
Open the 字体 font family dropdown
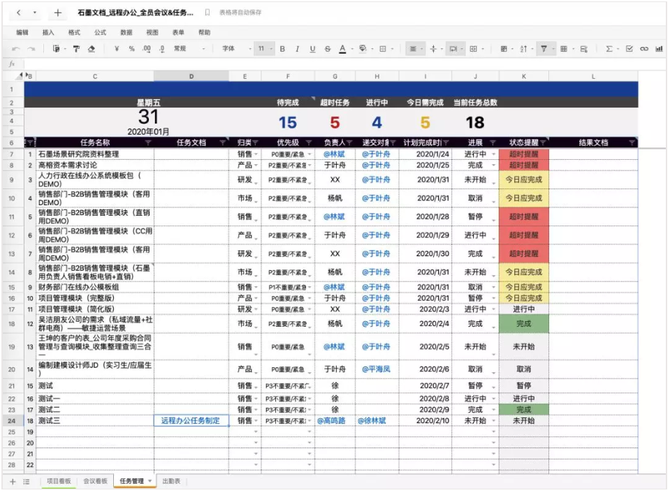point(233,48)
